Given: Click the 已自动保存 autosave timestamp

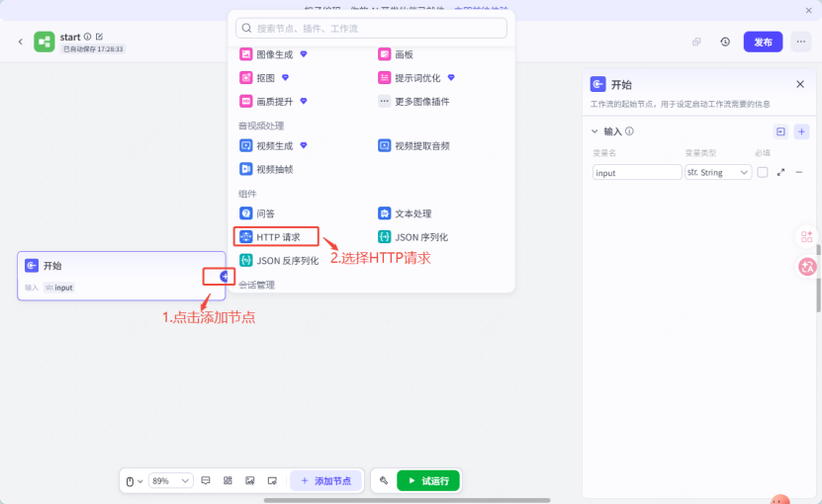Looking at the screenshot, I should (x=93, y=49).
